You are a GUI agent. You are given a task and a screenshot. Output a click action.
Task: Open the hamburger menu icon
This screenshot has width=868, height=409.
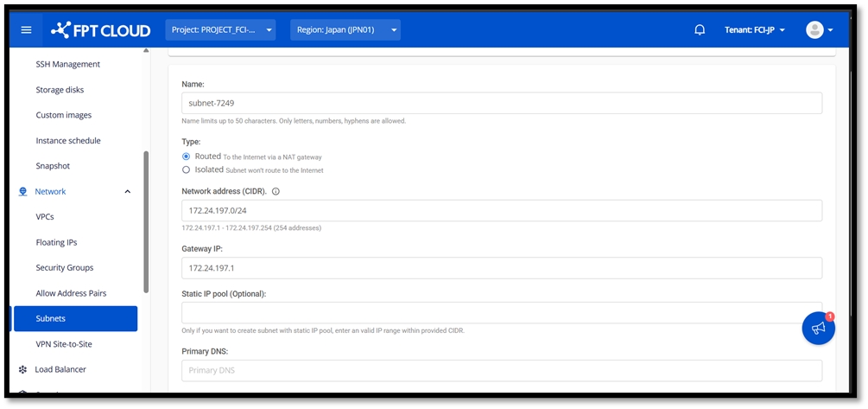tap(26, 30)
